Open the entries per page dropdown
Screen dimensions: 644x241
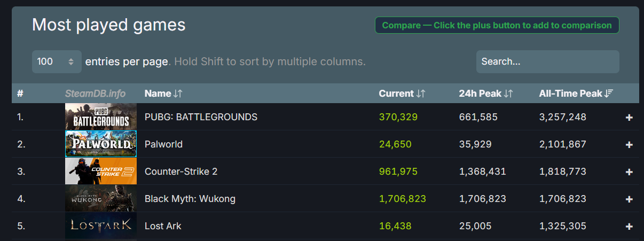(57, 61)
